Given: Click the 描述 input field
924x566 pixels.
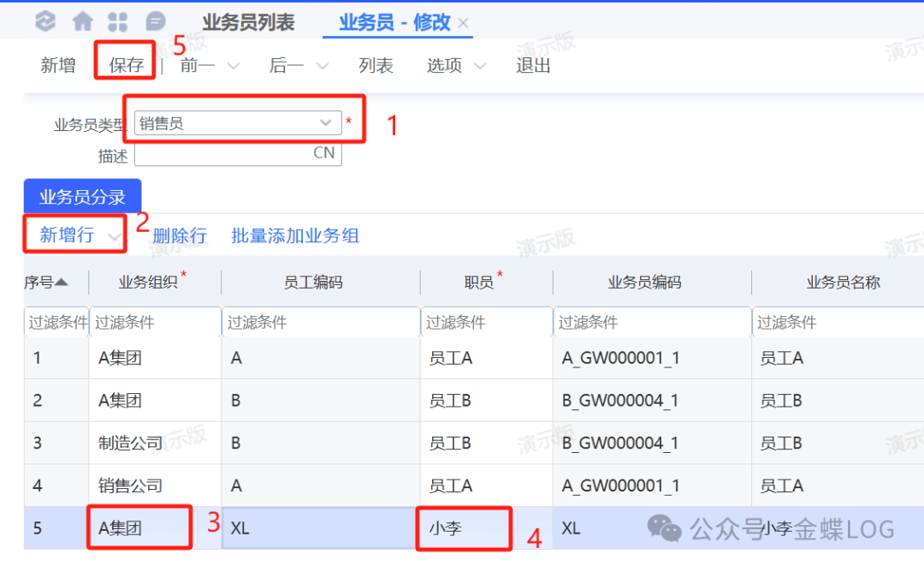Looking at the screenshot, I should click(x=222, y=154).
